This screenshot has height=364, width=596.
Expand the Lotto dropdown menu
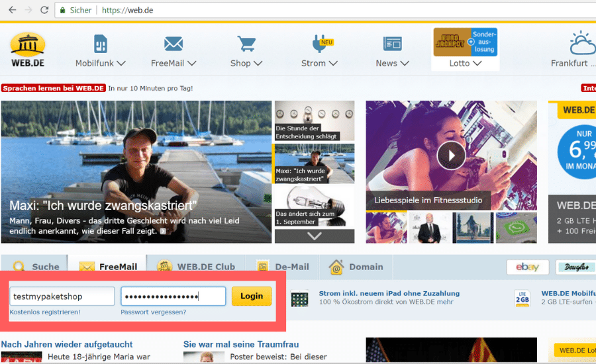tap(464, 64)
